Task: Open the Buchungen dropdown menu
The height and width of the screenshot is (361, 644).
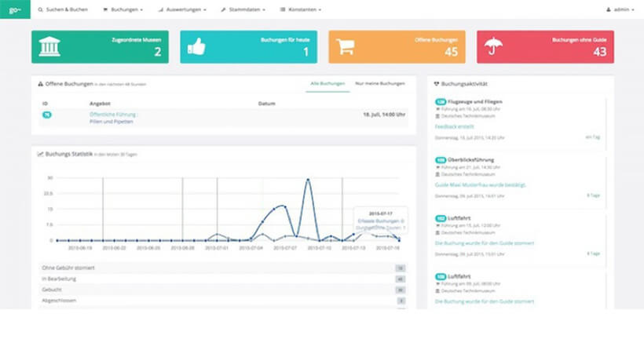Action: coord(123,9)
